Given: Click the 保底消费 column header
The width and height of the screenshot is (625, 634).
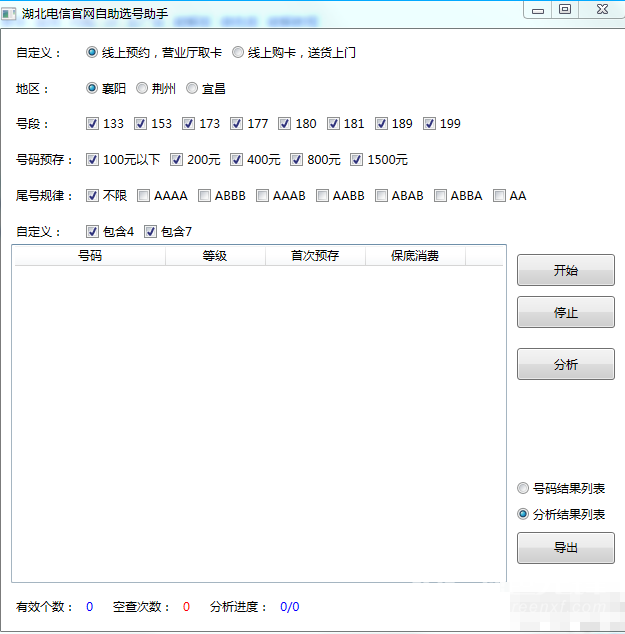Looking at the screenshot, I should pos(415,256).
